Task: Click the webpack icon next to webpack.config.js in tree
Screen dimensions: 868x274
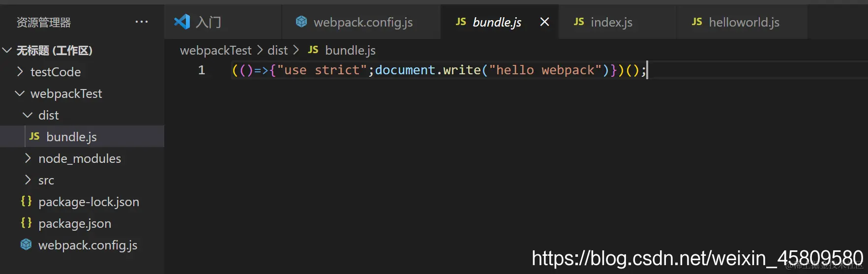Action: point(26,244)
